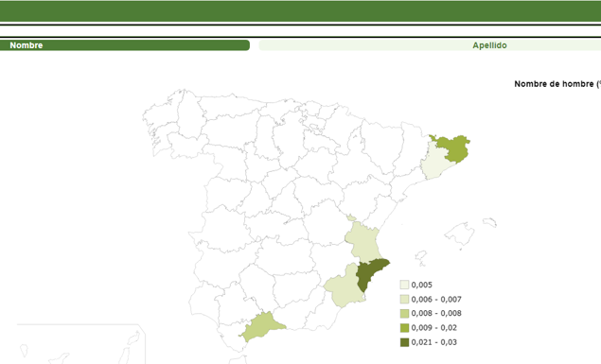
Task: Click the '0,009 - 0,02' legend label
Action: pyautogui.click(x=433, y=328)
